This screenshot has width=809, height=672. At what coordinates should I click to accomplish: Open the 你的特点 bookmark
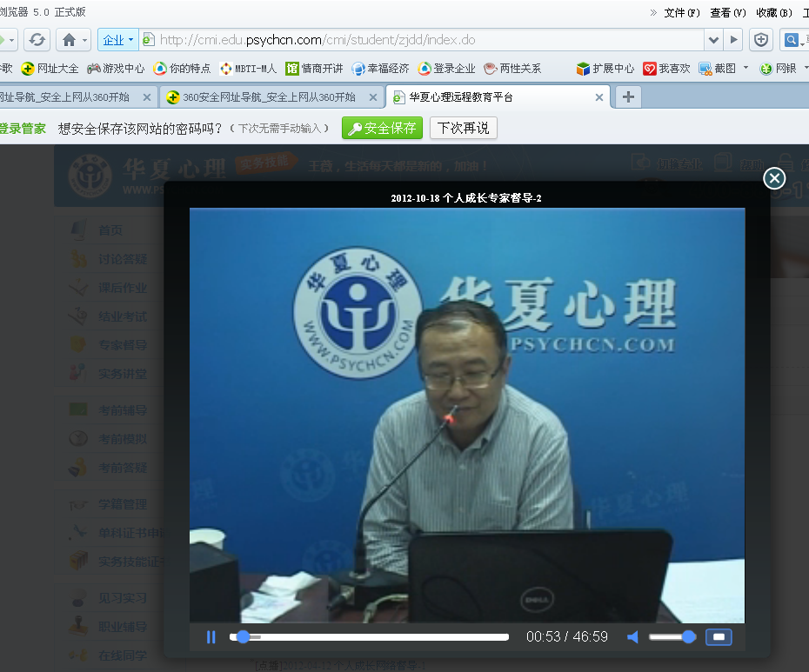[x=182, y=68]
